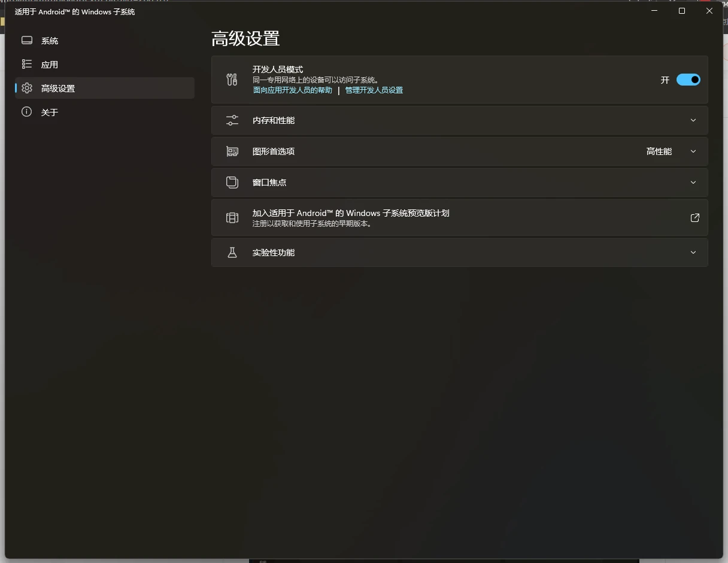
Task: Click 加入适用于 Android 的 Windows 子系统预览版计划
Action: (x=460, y=218)
